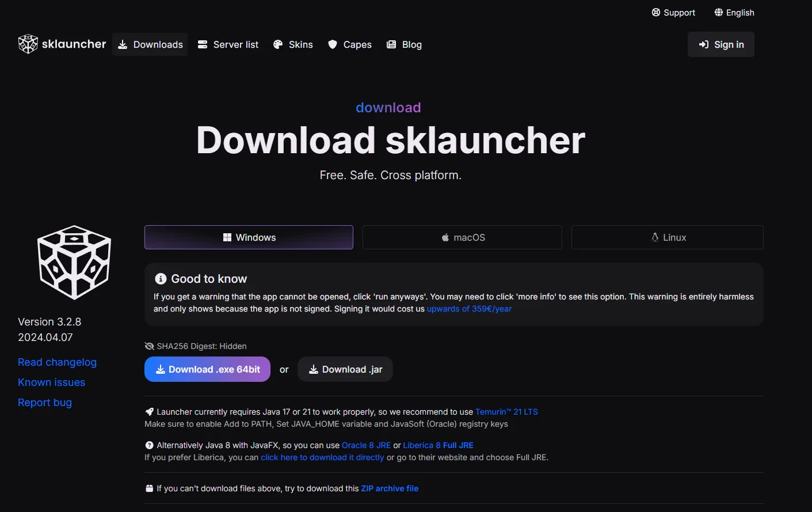The width and height of the screenshot is (812, 512).
Task: Click the Download .jar button
Action: pos(345,369)
